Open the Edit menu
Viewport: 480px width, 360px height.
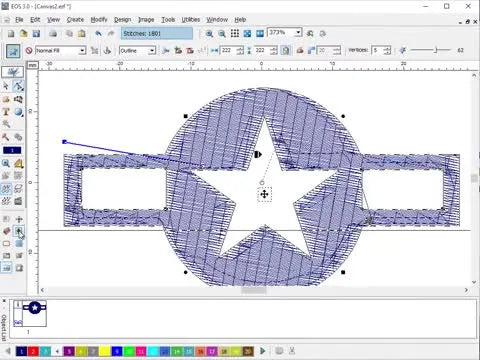[35, 20]
